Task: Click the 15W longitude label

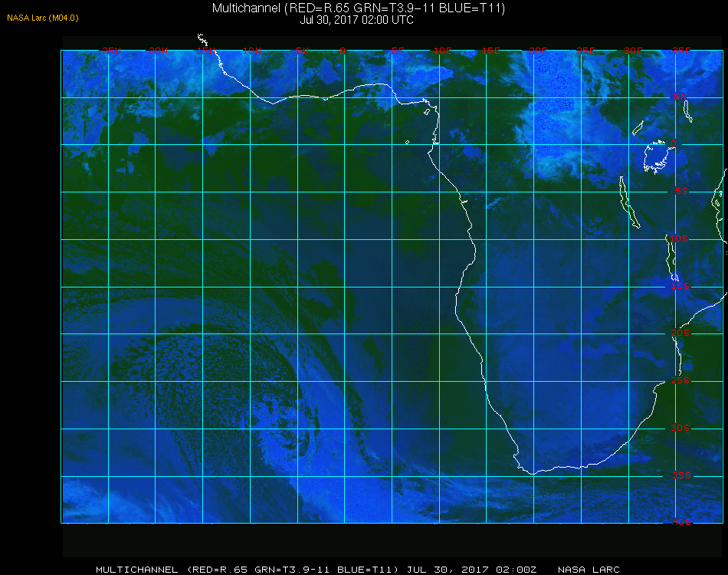Action: [x=205, y=51]
